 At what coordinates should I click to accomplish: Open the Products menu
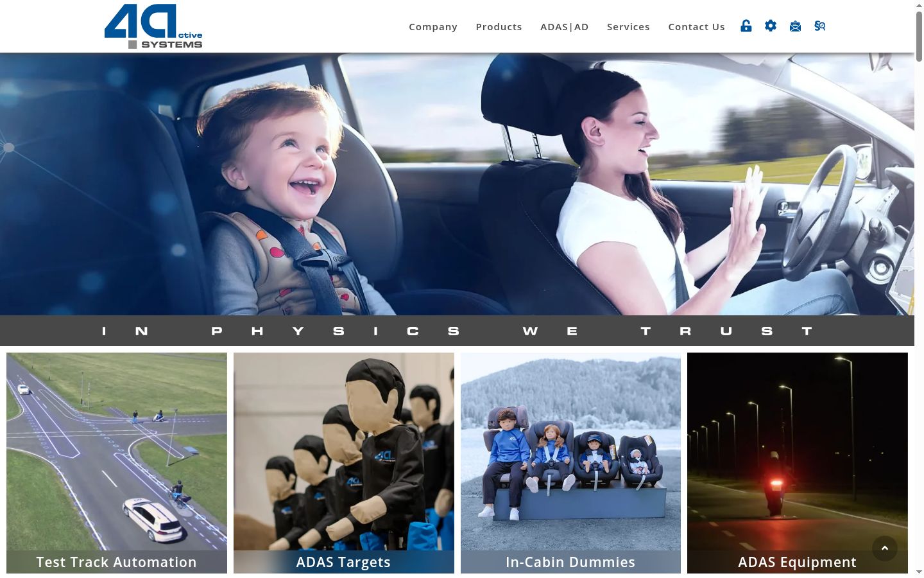pos(499,26)
